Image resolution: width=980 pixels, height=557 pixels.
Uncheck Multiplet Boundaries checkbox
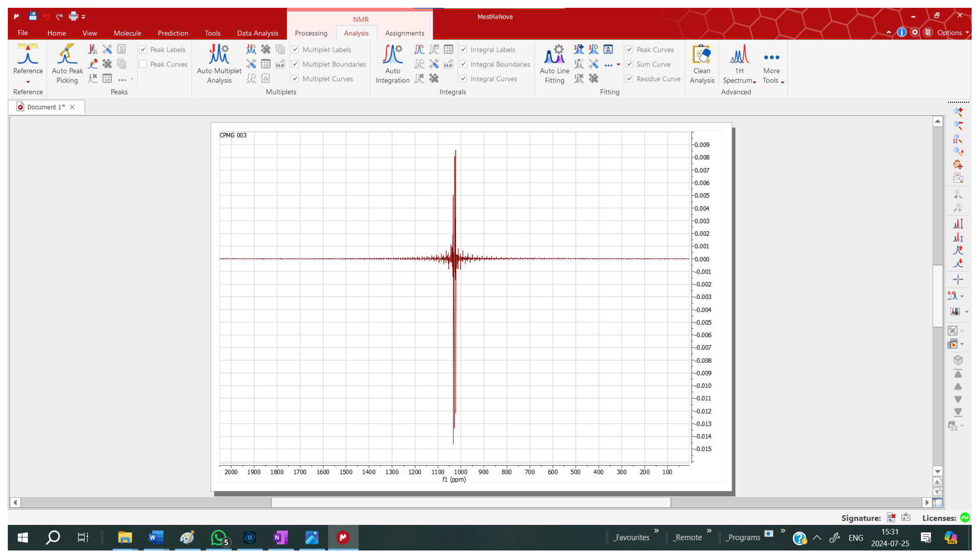point(295,64)
